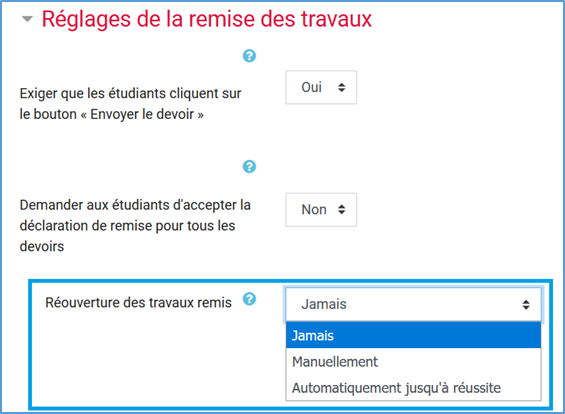Click the Exiger que les étudiants cliquent label

(130, 104)
